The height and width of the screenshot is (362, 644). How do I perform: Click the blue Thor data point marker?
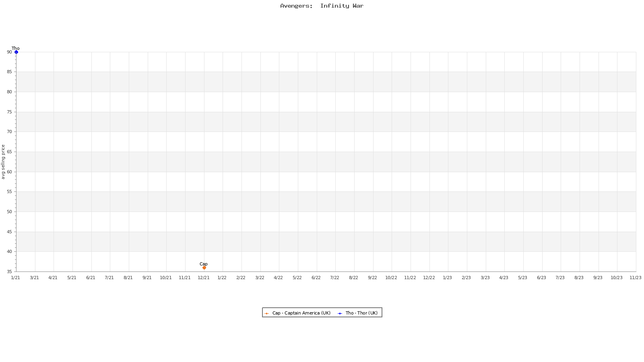click(x=16, y=52)
